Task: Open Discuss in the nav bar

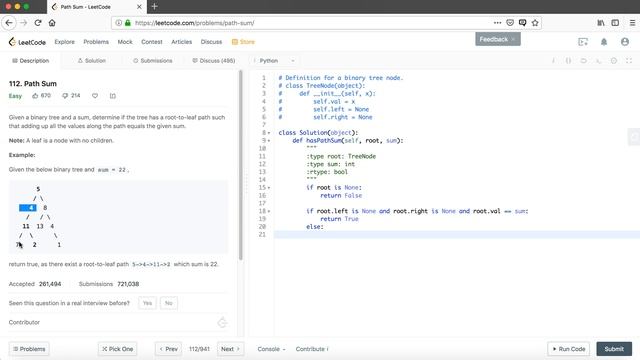Action: coord(211,42)
